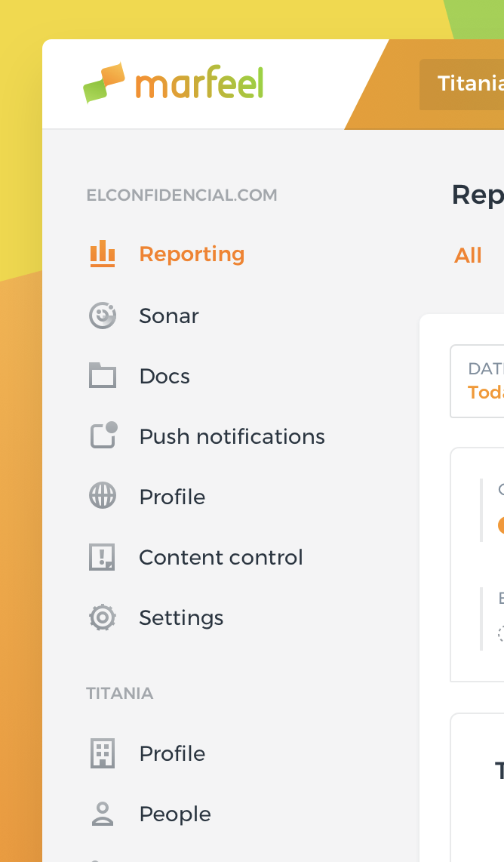Open Settings label in sidebar
Screen dimensions: 504x862
(x=181, y=617)
